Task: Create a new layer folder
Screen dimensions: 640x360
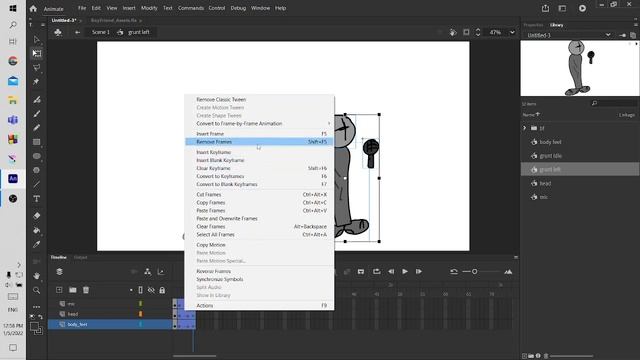Action: 73,290
